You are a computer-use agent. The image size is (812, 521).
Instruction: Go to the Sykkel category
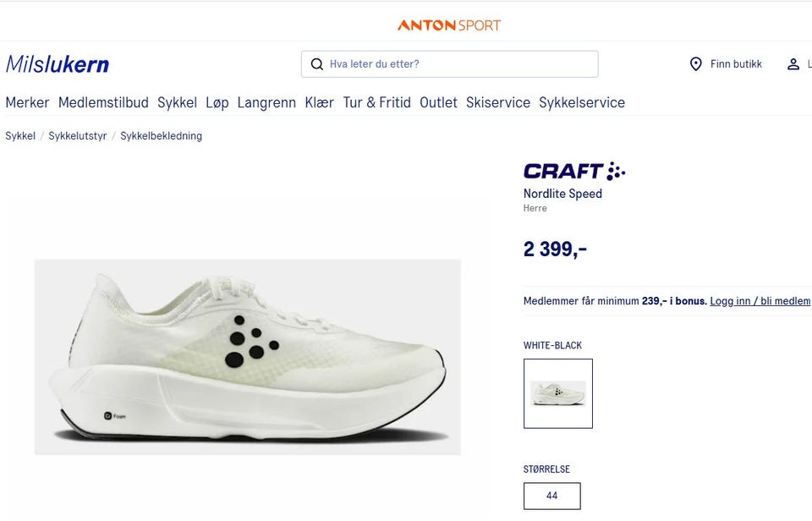177,102
